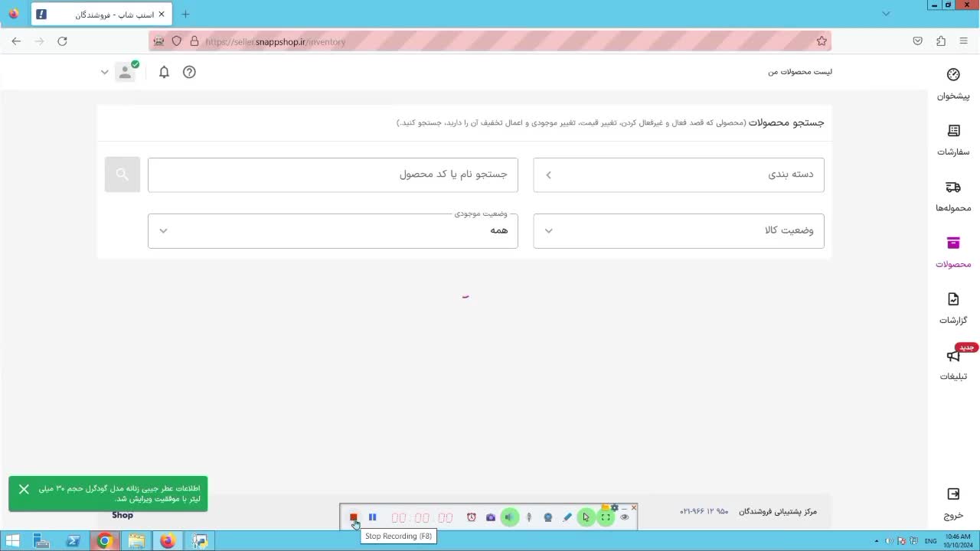Open Server Manager from taskbar
The height and width of the screenshot is (551, 980).
[42, 541]
